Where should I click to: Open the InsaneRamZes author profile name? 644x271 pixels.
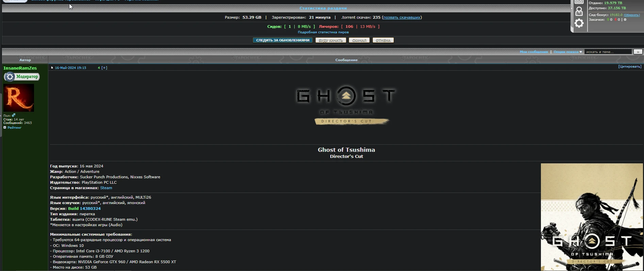[x=20, y=68]
